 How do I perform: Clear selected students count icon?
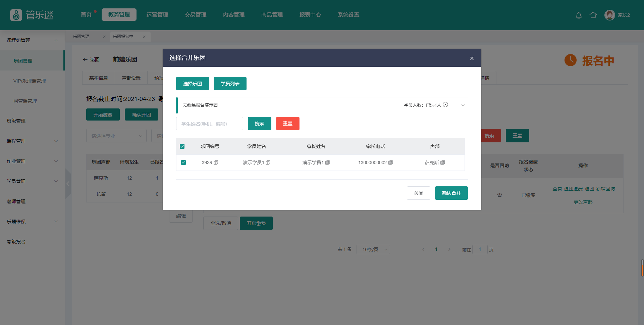point(445,105)
